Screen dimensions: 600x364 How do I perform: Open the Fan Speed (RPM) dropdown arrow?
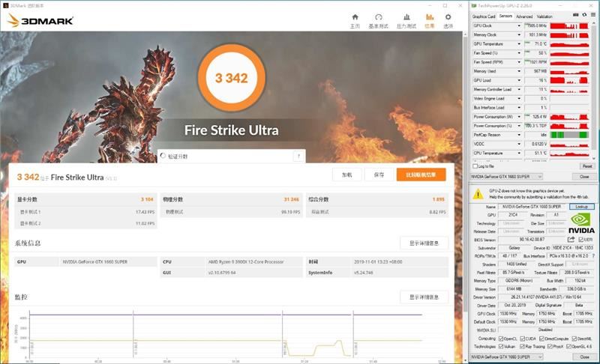pyautogui.click(x=519, y=62)
